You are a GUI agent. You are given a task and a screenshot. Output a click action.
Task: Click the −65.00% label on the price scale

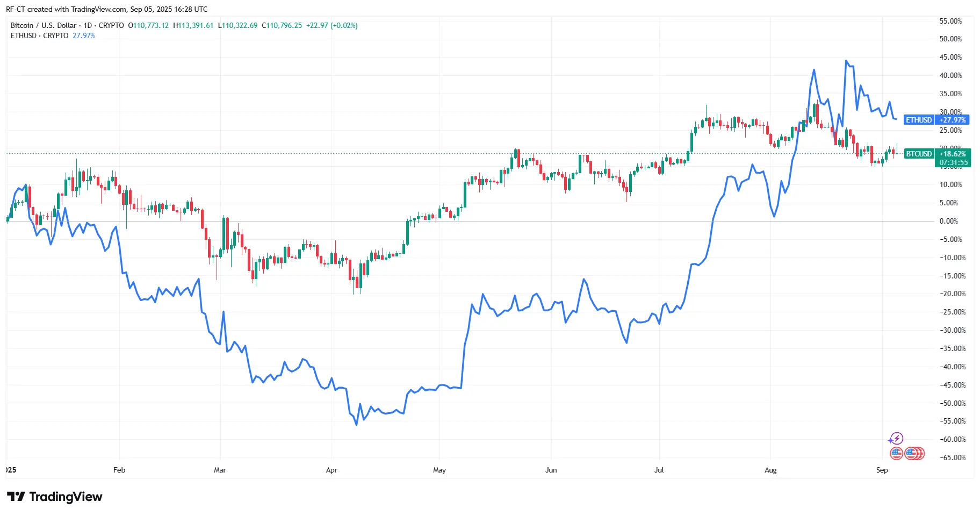click(x=952, y=457)
